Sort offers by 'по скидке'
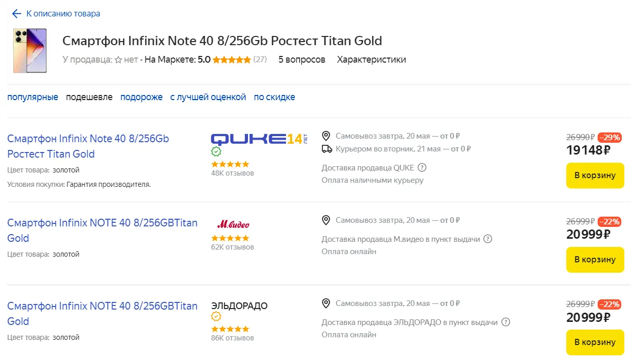The width and height of the screenshot is (631, 364). pos(274,97)
